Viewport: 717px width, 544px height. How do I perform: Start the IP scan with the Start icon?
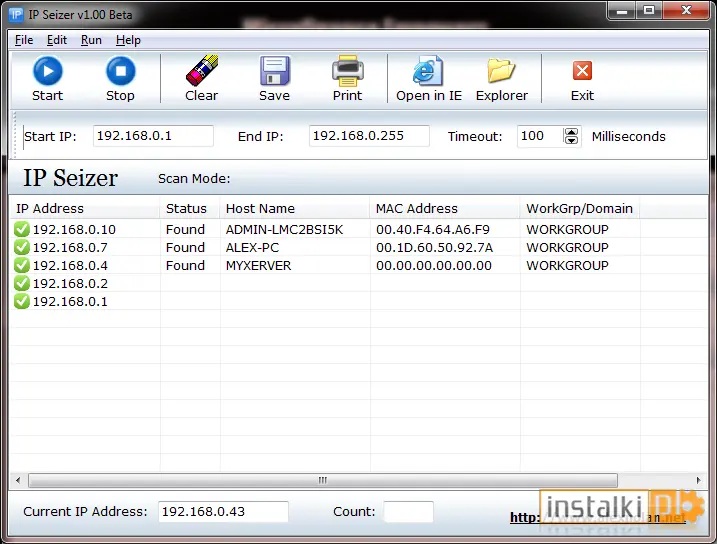[47, 71]
